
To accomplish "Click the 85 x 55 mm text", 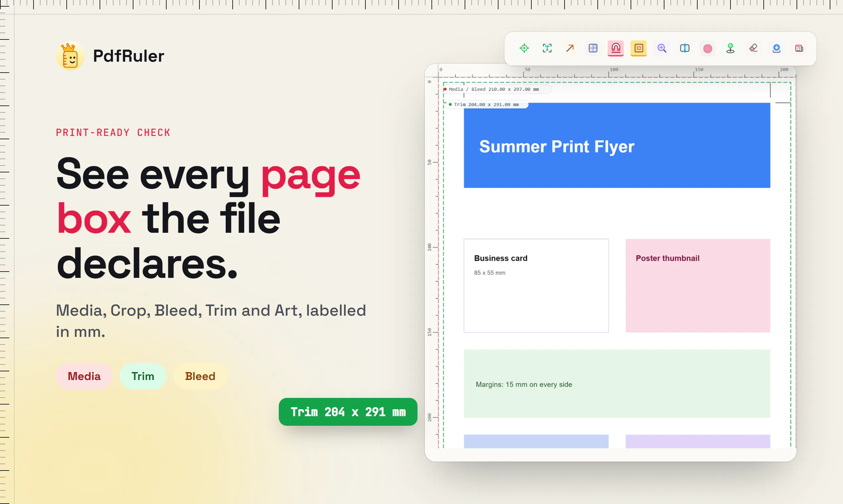I will 490,273.
